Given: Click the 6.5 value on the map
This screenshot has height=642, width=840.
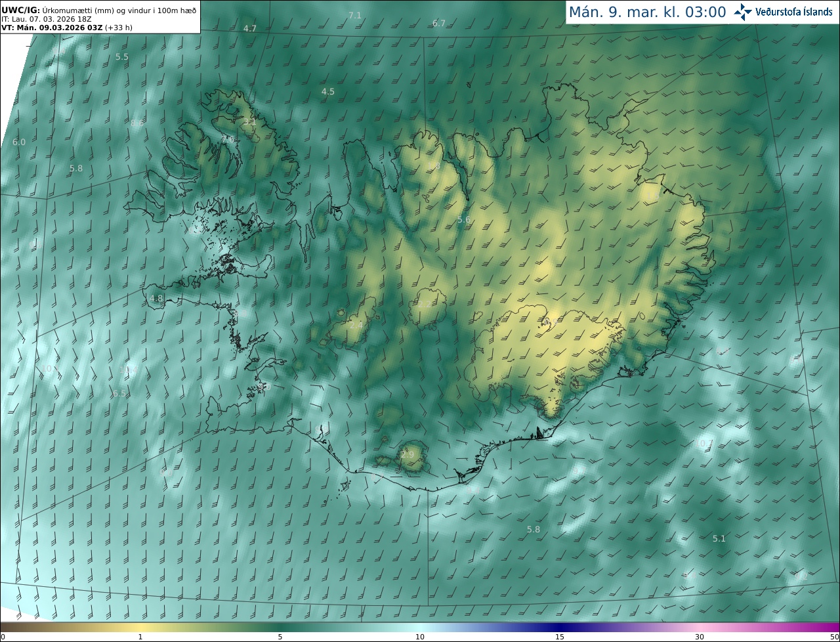Looking at the screenshot, I should point(119,394).
